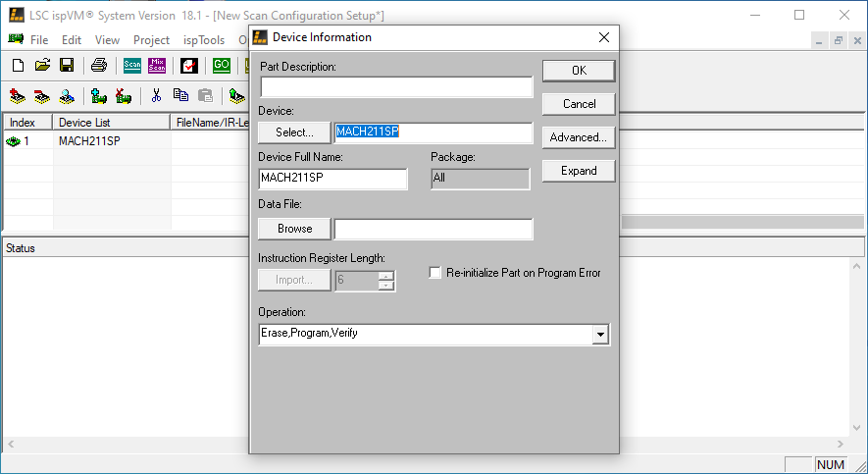
Task: Click the Scan toolbar icon
Action: click(132, 66)
